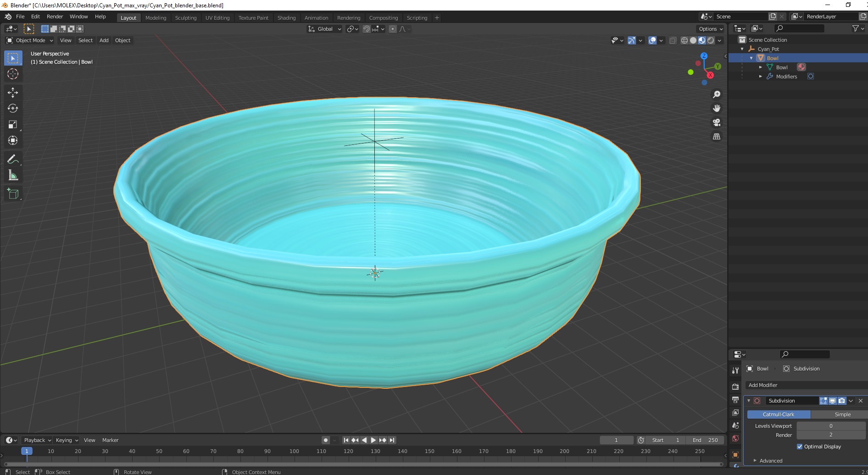Open the Global orientation dropdown
The width and height of the screenshot is (868, 475).
point(324,29)
